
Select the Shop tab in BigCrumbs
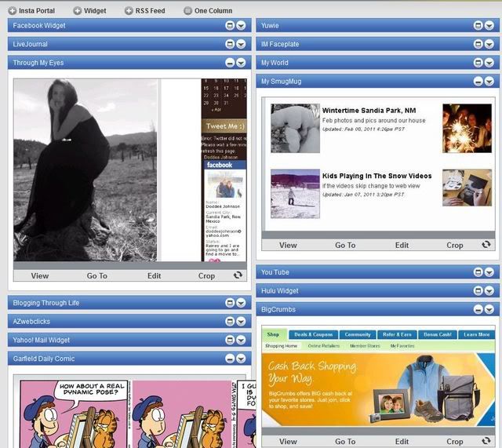click(273, 335)
